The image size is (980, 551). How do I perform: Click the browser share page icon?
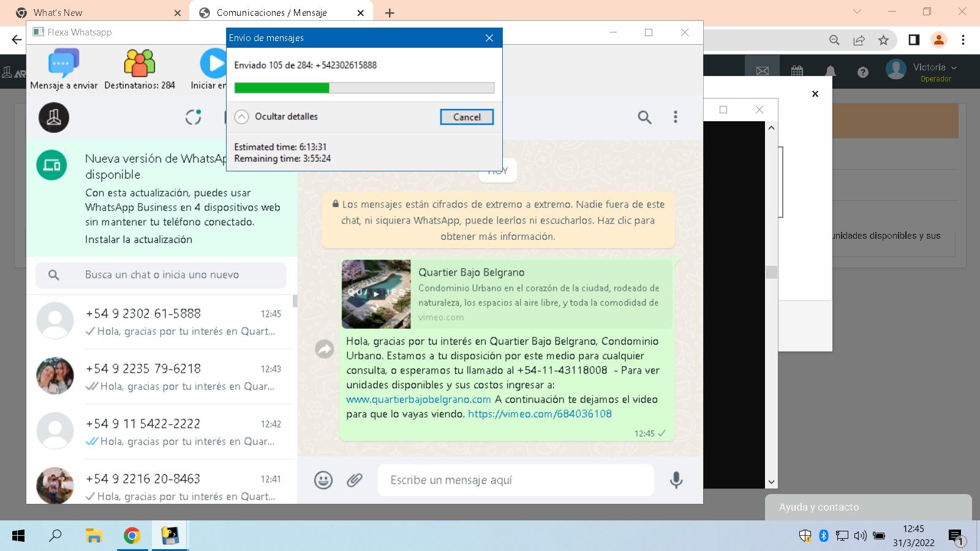[859, 40]
